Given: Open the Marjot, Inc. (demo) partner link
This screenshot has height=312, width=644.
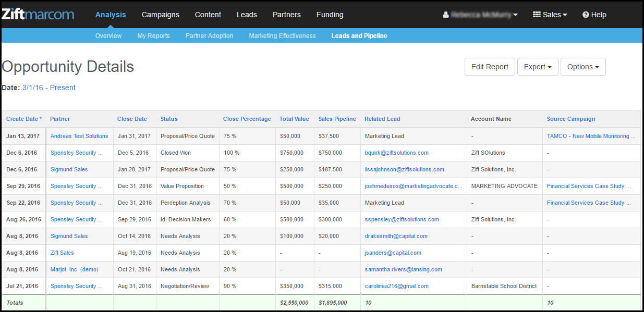Looking at the screenshot, I should click(75, 269).
